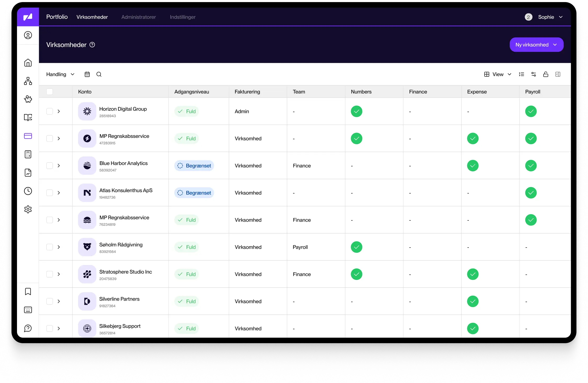The width and height of the screenshot is (588, 383).
Task: Open the View dropdown menu
Action: (x=498, y=74)
